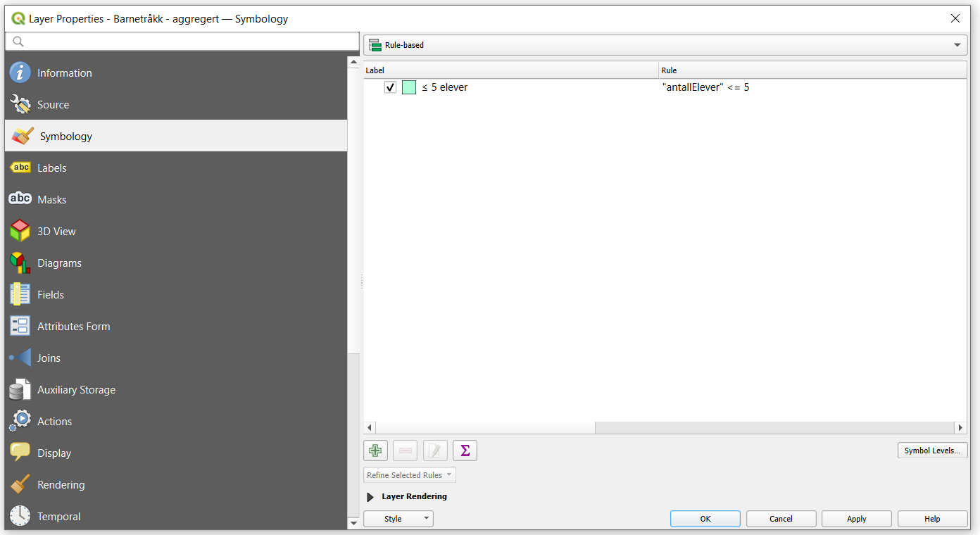Click the Label column header
This screenshot has height=535, width=980.
[x=511, y=70]
